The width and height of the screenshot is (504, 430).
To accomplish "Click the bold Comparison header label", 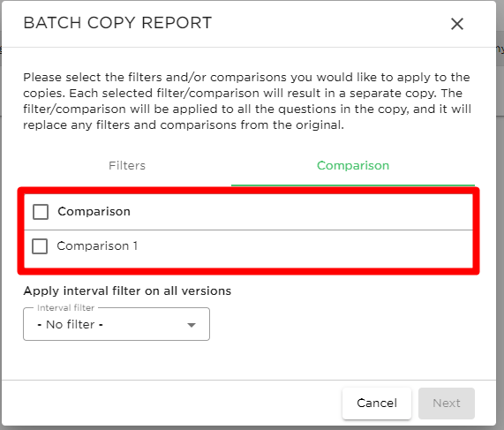I will [94, 212].
